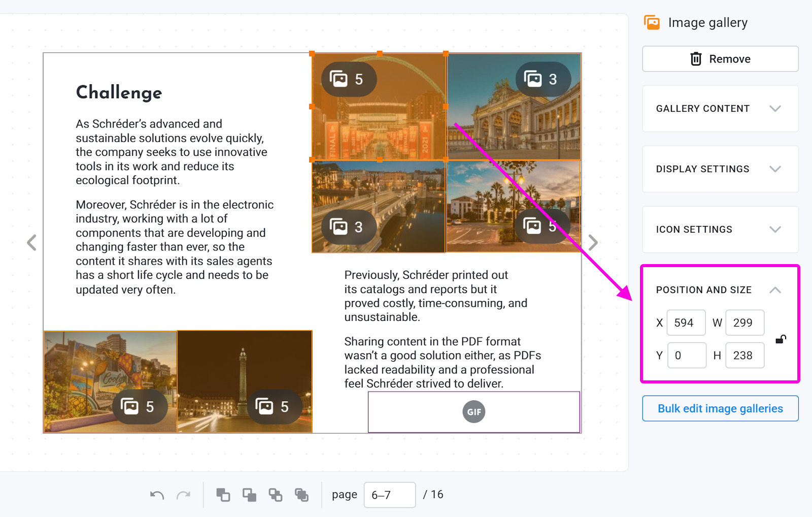This screenshot has height=517, width=812.
Task: Click the X position input field
Action: (x=686, y=323)
